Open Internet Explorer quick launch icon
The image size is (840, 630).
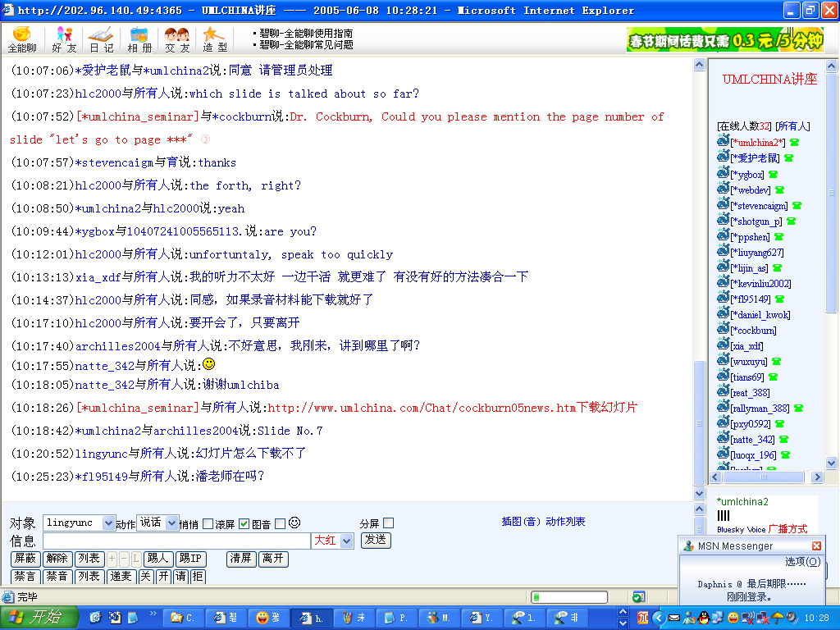coord(95,618)
